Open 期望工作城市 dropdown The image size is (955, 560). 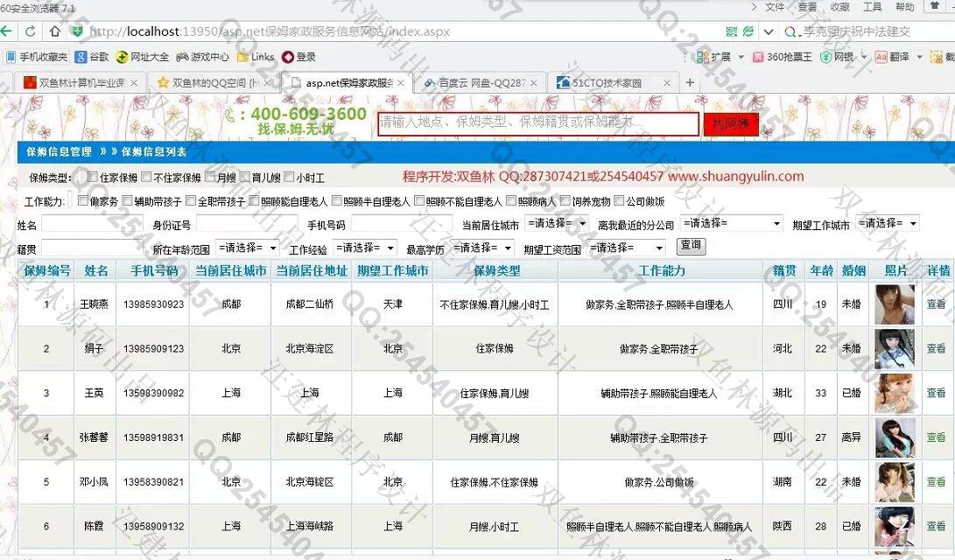click(887, 223)
